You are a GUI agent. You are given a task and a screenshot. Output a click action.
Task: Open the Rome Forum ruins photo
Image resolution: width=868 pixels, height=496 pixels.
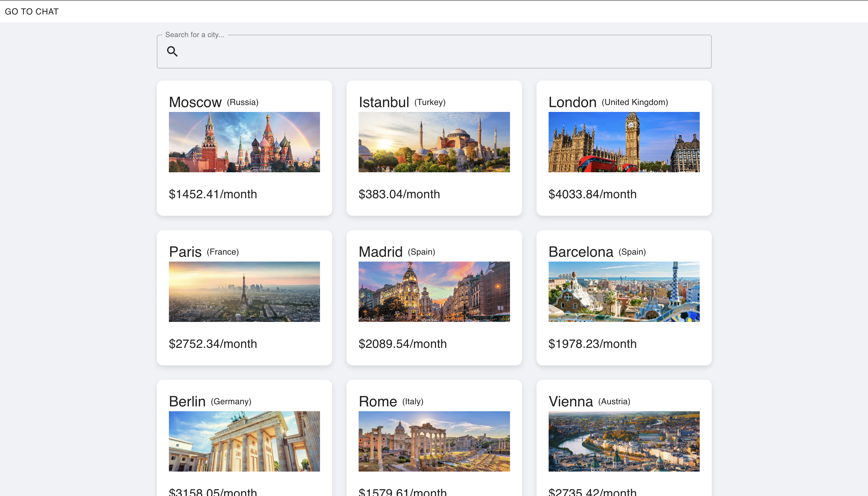point(434,441)
